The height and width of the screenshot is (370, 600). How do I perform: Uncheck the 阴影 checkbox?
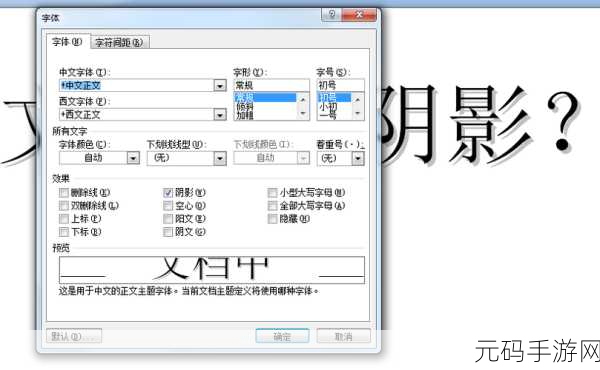pyautogui.click(x=168, y=192)
